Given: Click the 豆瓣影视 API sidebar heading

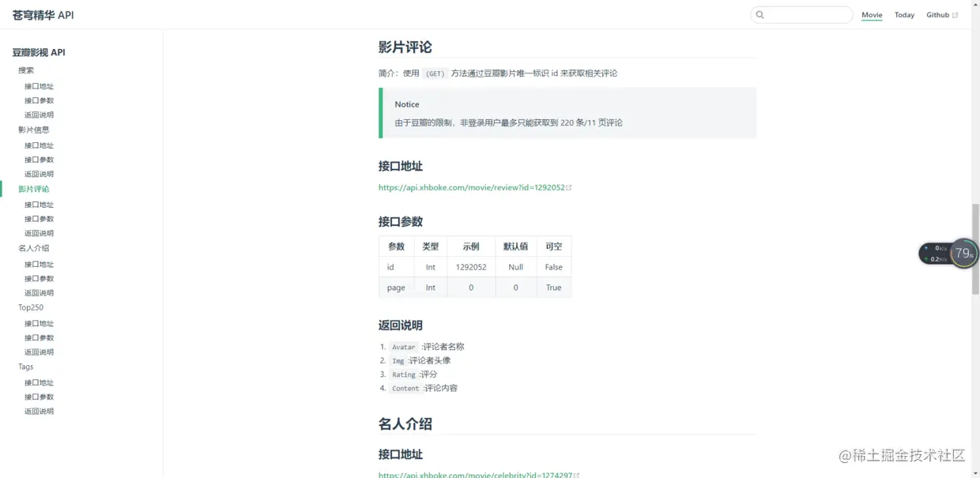Looking at the screenshot, I should tap(39, 53).
